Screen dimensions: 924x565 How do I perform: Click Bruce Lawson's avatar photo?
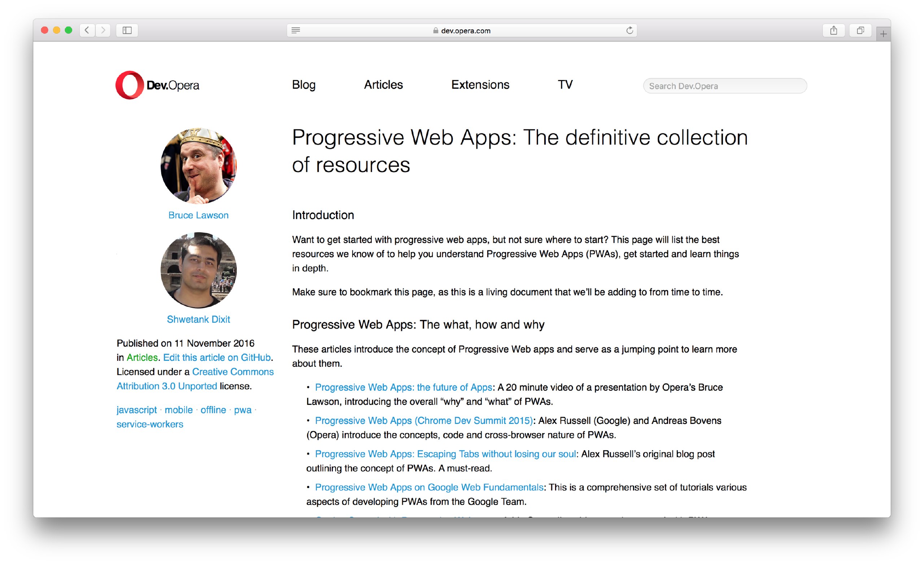[199, 165]
